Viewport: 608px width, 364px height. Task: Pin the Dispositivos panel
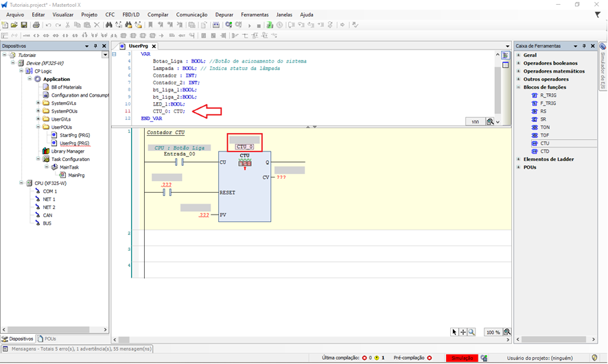96,46
